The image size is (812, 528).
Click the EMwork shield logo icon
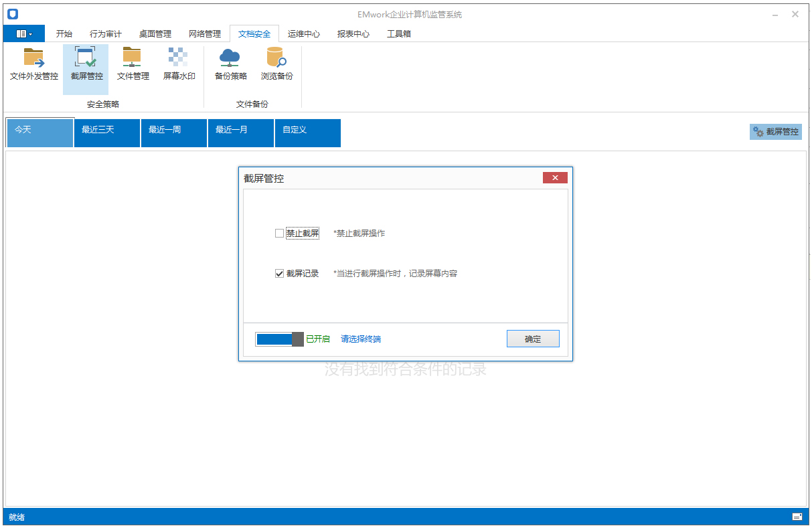(x=13, y=14)
